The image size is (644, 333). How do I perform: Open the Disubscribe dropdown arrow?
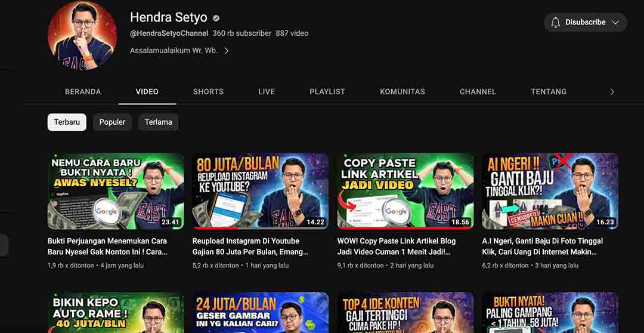615,23
